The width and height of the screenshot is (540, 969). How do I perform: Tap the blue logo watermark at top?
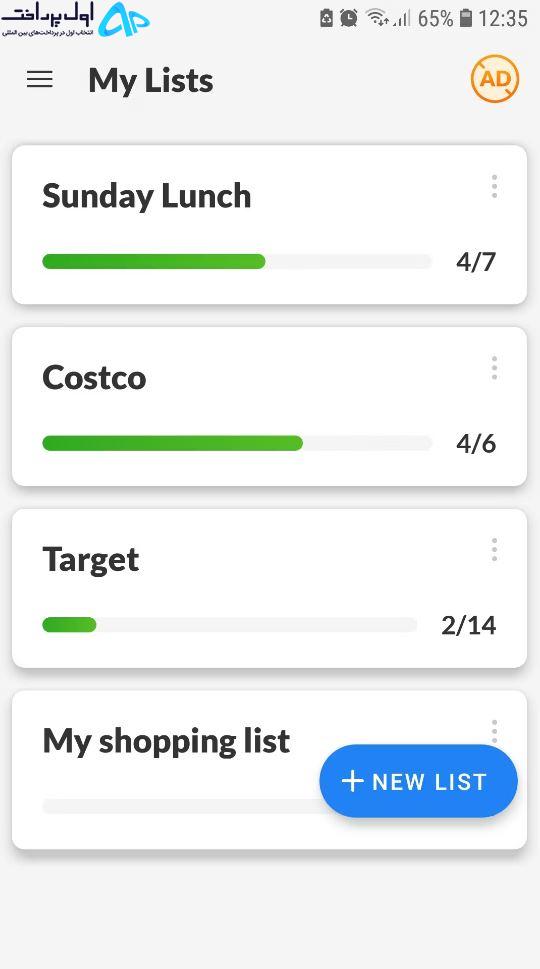124,20
